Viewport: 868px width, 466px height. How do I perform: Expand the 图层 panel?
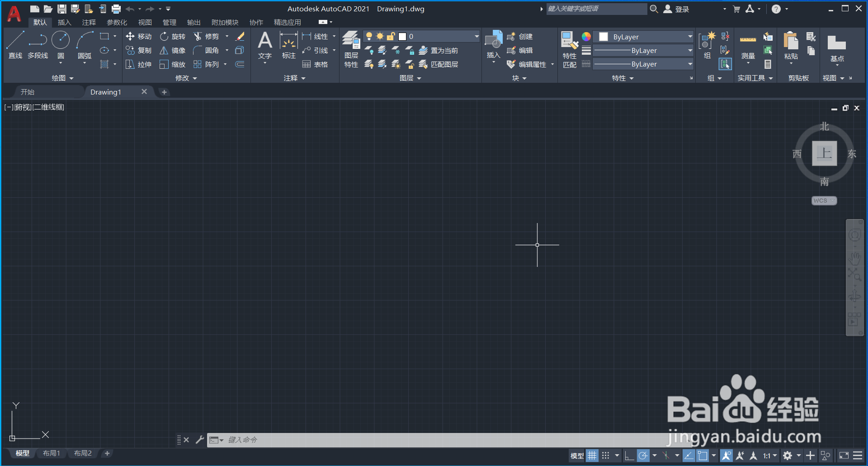410,78
